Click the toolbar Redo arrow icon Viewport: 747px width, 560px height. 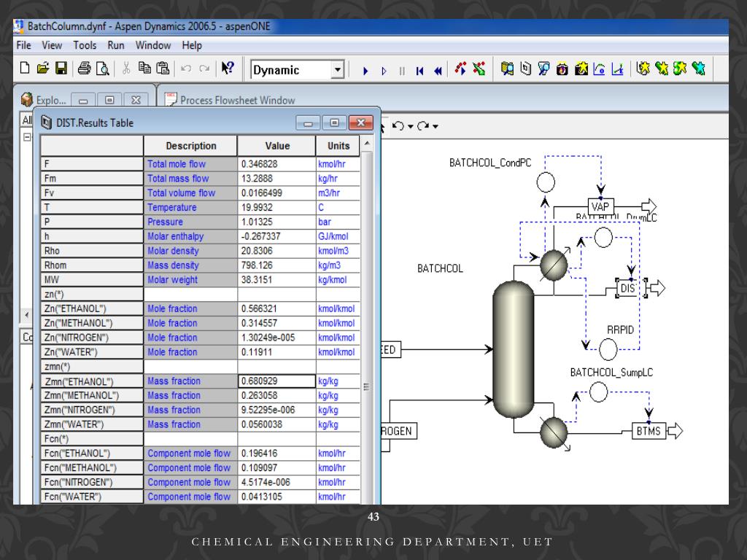point(204,69)
